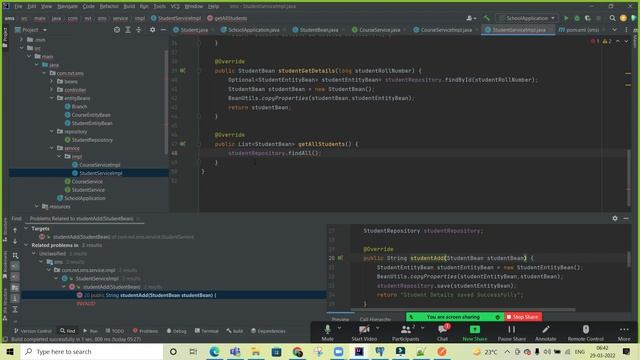This screenshot has height=360, width=640.
Task: Click collapse all in Project panel
Action: [x=138, y=30]
